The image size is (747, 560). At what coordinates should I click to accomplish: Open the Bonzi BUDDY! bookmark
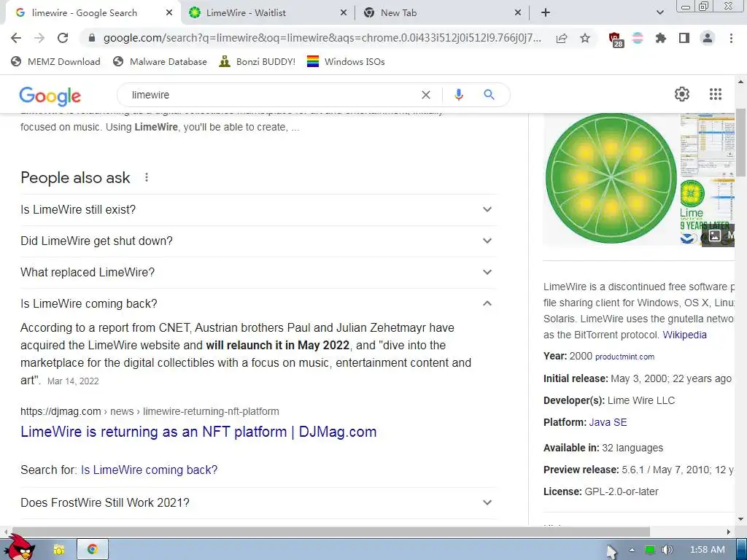[258, 61]
